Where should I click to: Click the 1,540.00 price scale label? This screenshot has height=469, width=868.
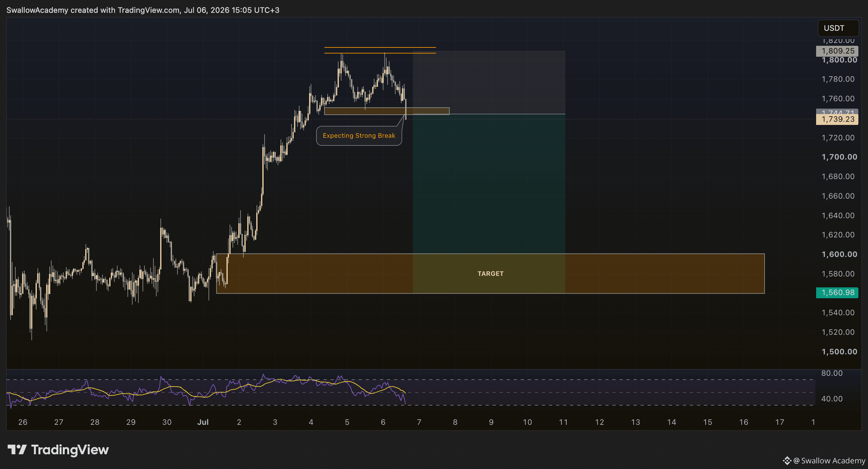click(x=838, y=313)
